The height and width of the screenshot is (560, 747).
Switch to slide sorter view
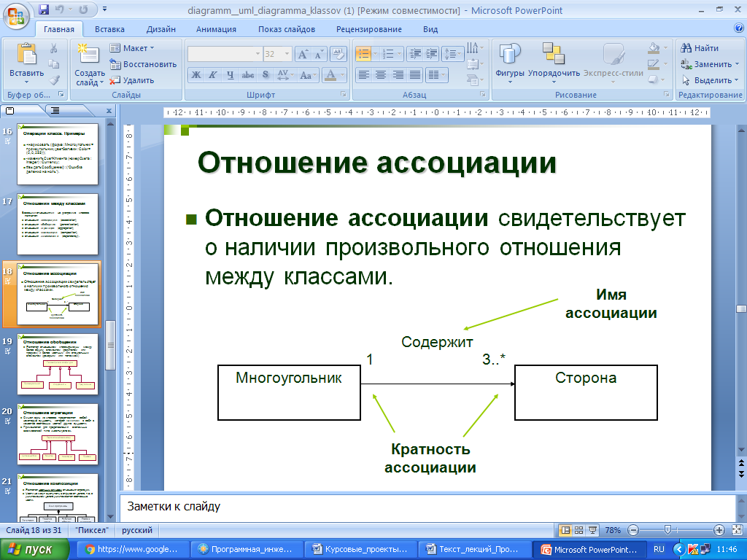[x=578, y=530]
